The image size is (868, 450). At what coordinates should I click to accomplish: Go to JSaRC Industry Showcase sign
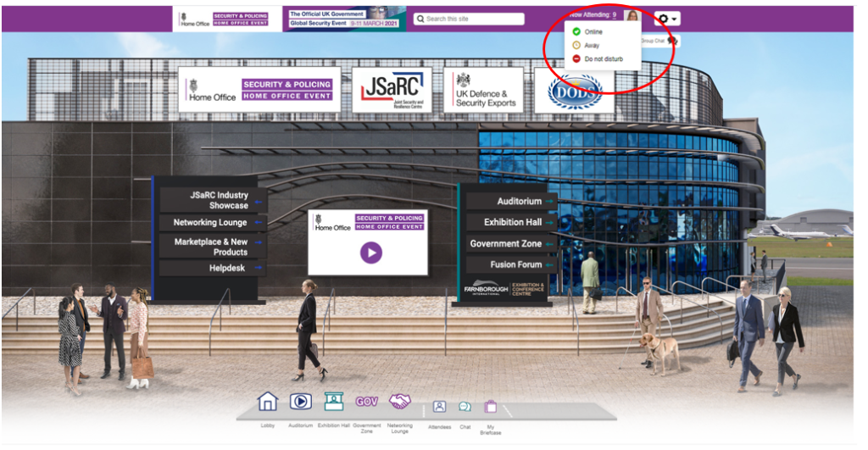click(213, 200)
